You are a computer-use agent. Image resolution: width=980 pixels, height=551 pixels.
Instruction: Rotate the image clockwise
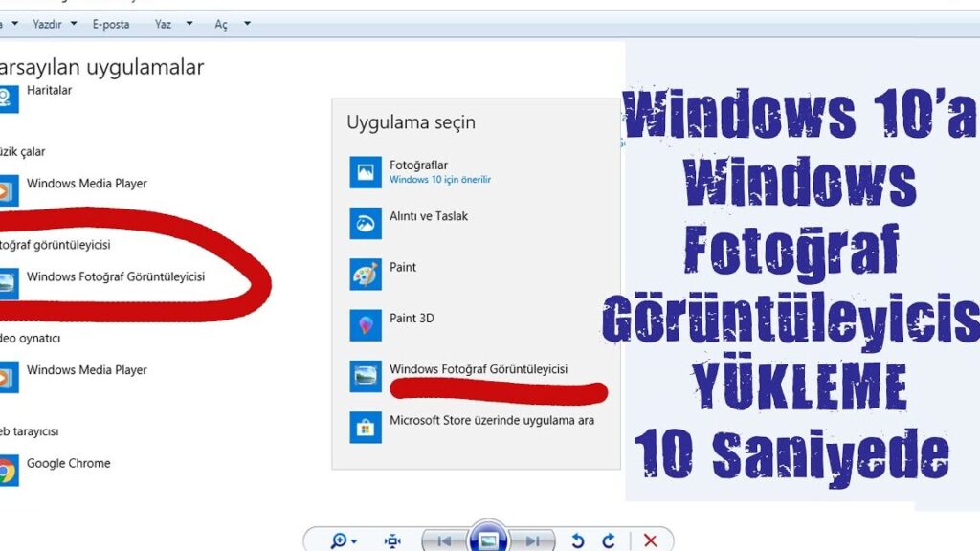(609, 540)
